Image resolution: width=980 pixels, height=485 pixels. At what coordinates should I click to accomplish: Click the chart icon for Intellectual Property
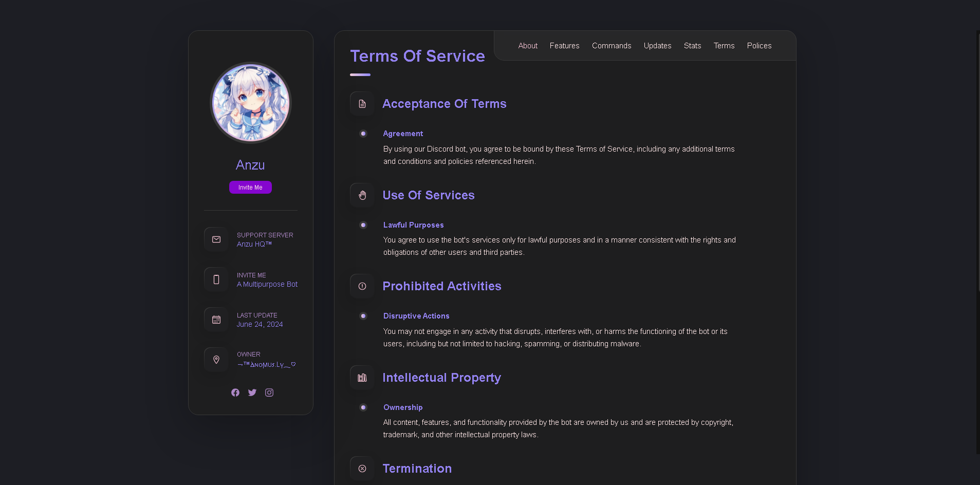point(362,377)
